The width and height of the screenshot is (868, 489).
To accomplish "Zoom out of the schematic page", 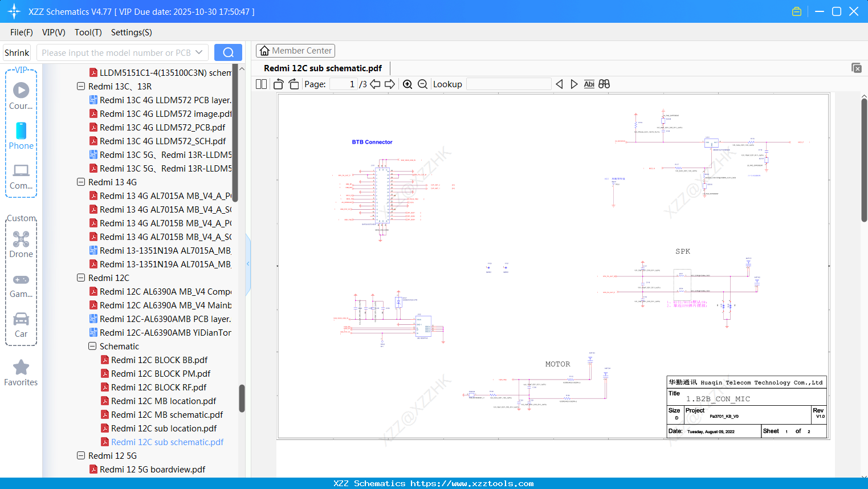I will tap(422, 84).
